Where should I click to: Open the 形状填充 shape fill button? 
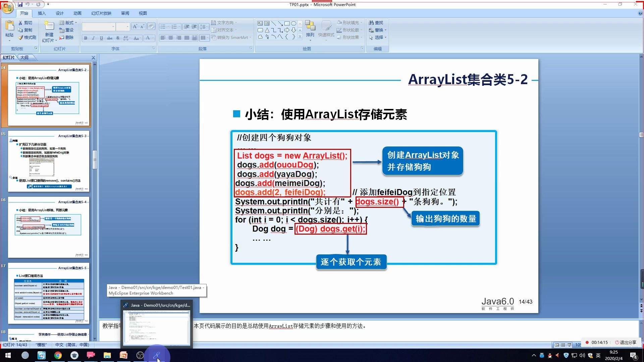(349, 23)
